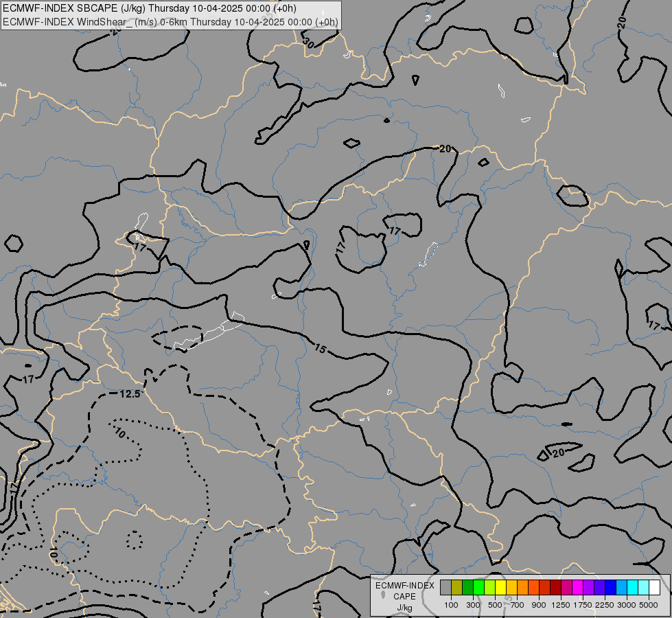This screenshot has width=672, height=618.
Task: Click the 1250 value on the legend scale
Action: (x=561, y=605)
